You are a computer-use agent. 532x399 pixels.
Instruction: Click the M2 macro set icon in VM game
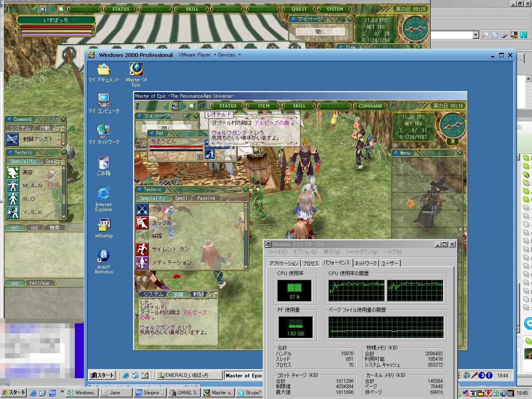point(174,106)
